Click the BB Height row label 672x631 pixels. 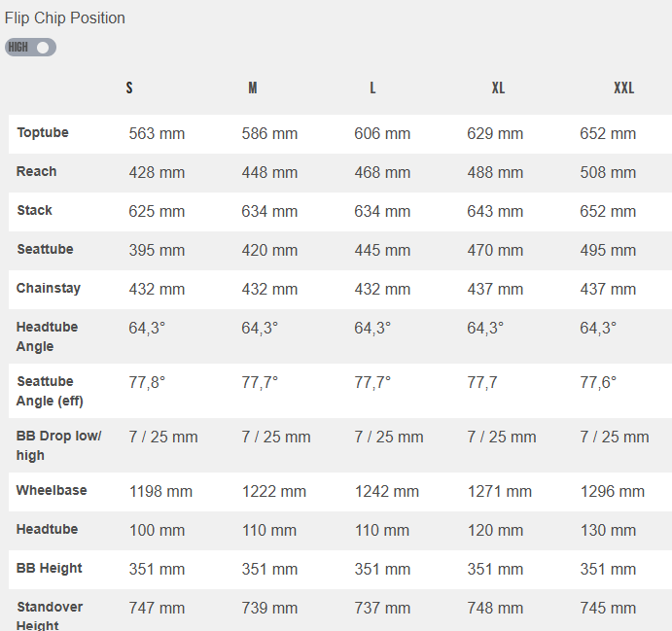click(x=50, y=568)
